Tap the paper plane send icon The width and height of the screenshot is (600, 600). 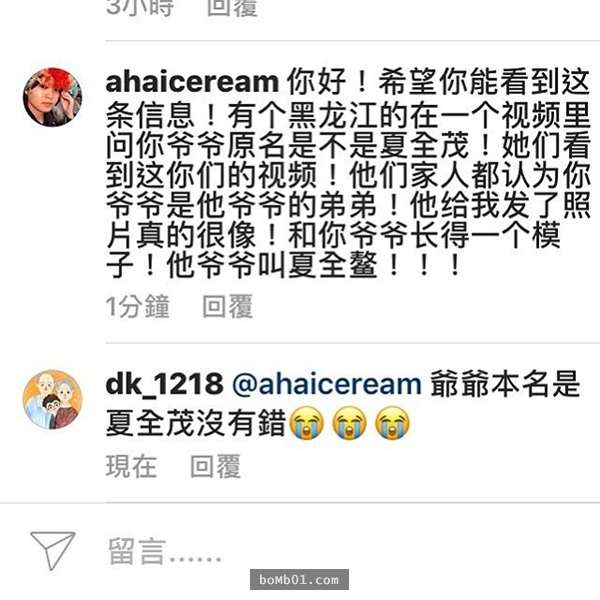(53, 550)
